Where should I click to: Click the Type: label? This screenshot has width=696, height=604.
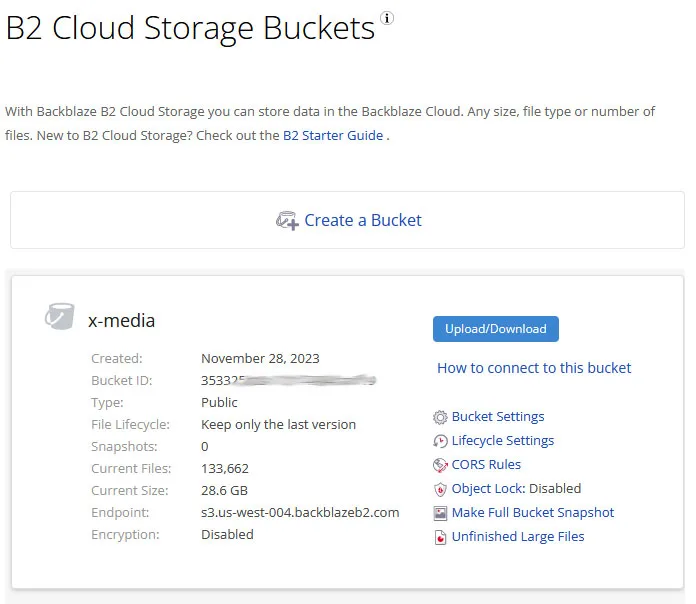(107, 403)
